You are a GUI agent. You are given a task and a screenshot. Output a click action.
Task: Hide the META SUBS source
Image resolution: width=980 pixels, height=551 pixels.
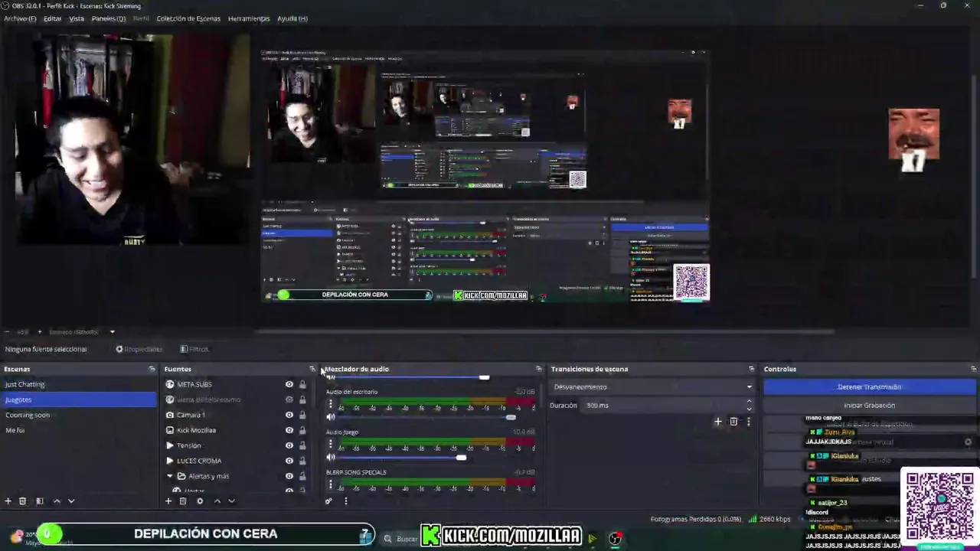[289, 384]
